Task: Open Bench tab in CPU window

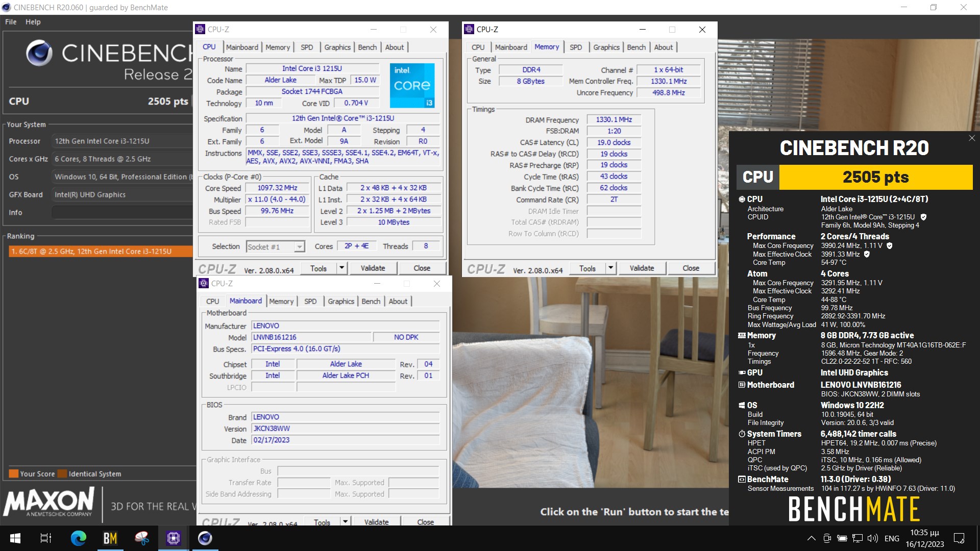Action: coord(367,47)
